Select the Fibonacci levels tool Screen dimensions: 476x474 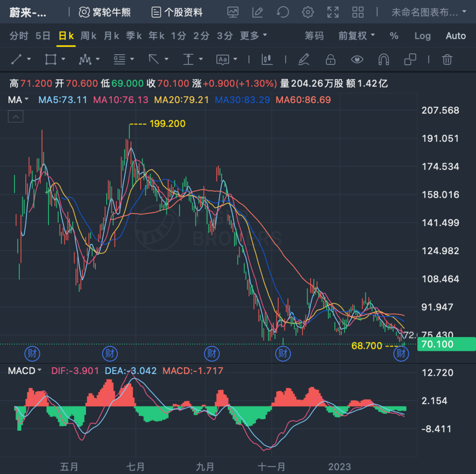click(119, 59)
